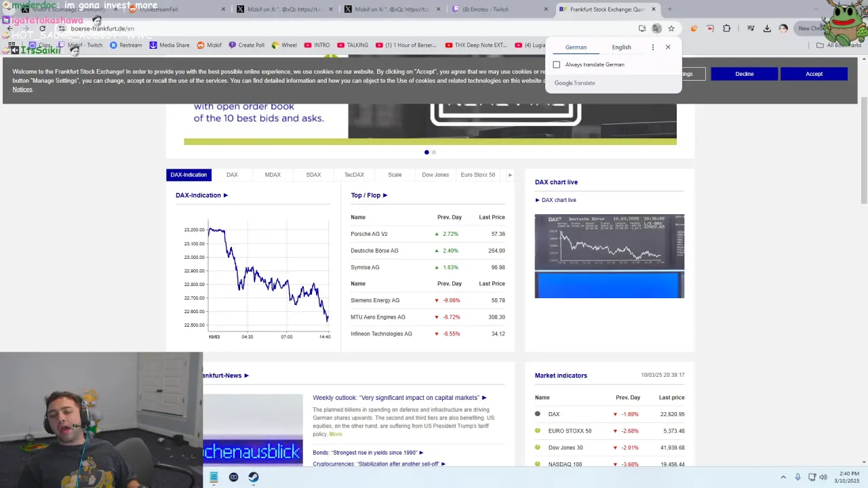Open the network icon in system tray
Viewport: 868px width, 488px height.
[x=812, y=477]
